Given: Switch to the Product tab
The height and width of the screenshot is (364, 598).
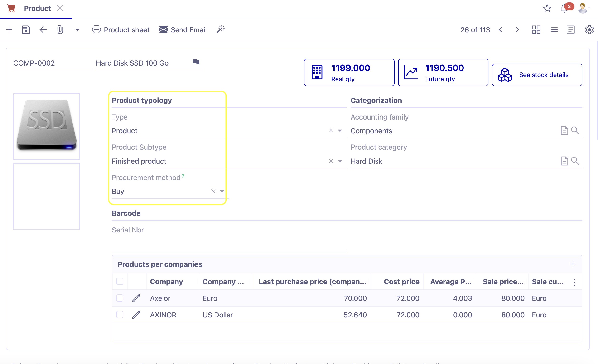Looking at the screenshot, I should 37,8.
